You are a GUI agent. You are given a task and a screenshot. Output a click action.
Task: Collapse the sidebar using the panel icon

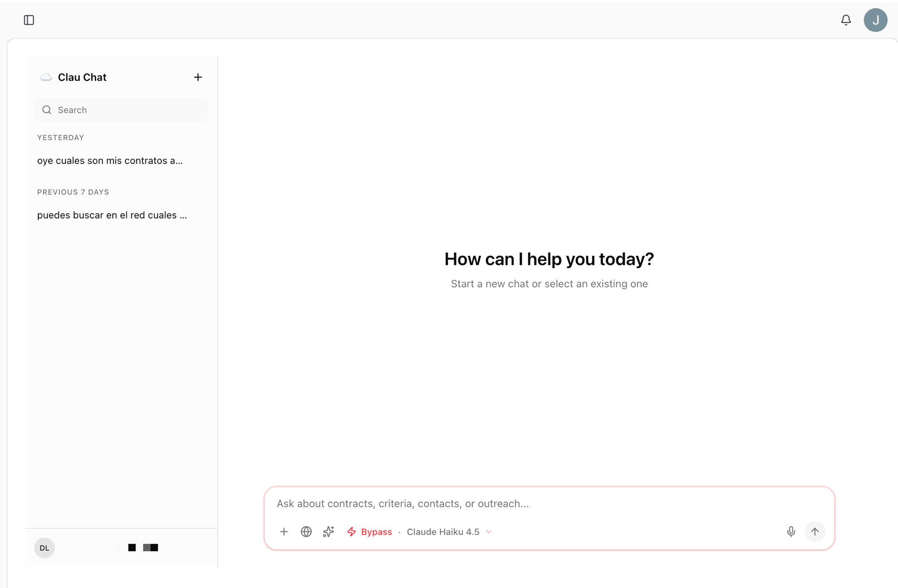coord(29,20)
